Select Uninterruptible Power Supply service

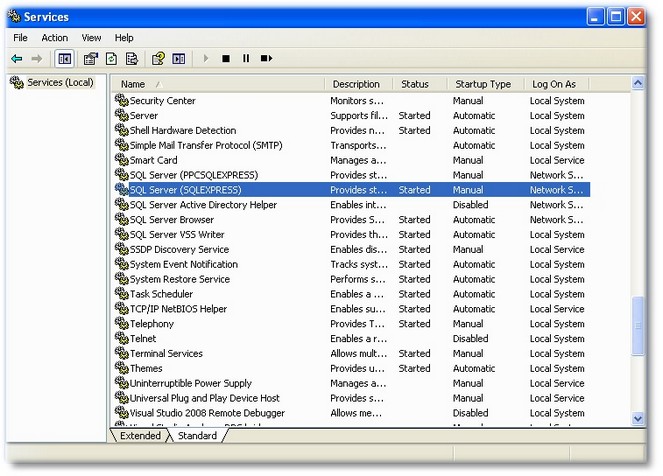(190, 383)
